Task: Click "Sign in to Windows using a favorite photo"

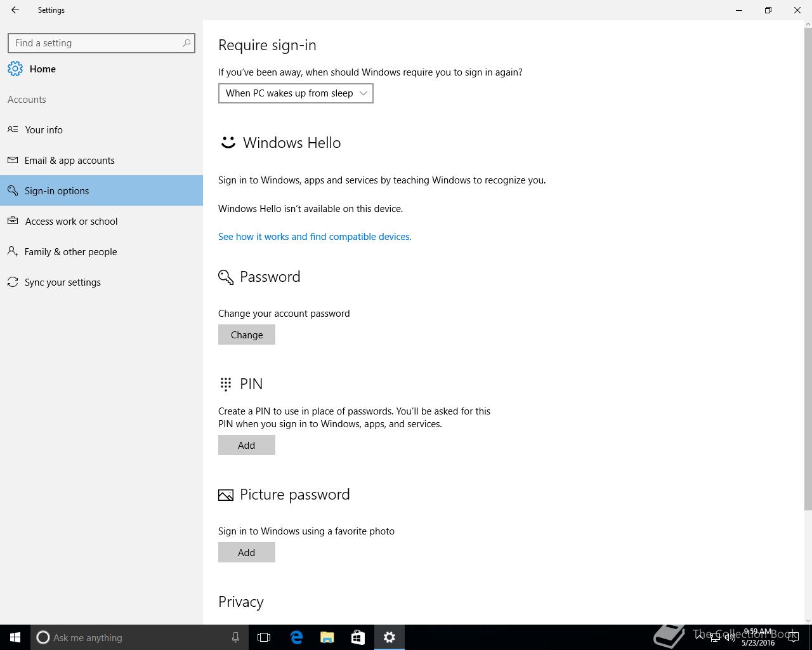Action: (x=306, y=531)
